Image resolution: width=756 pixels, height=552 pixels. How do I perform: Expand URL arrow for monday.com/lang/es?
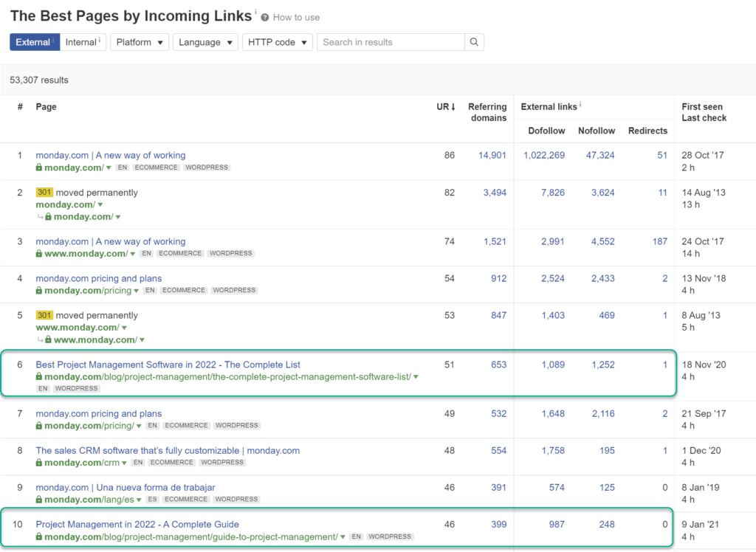click(139, 500)
